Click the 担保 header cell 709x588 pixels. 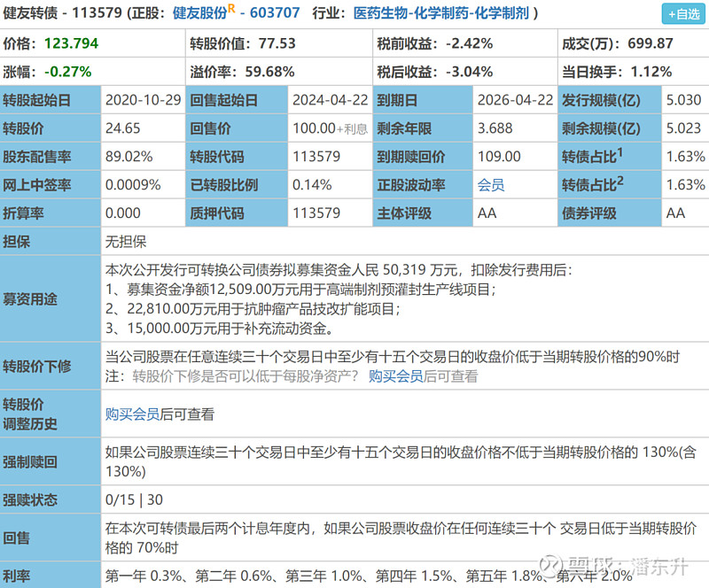point(51,242)
